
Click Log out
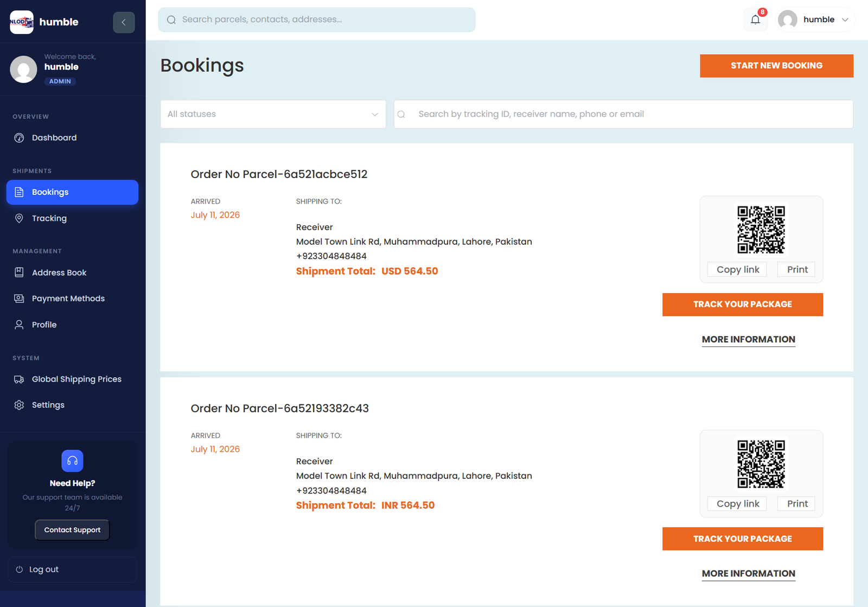72,570
